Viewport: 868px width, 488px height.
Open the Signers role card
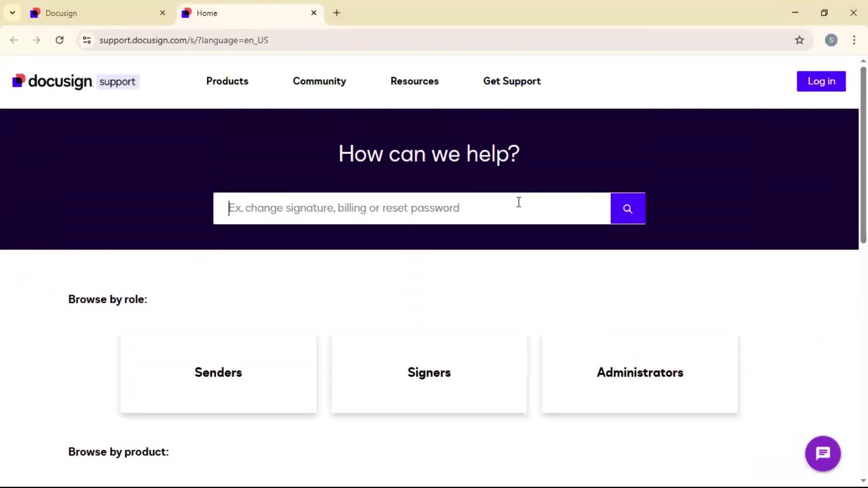click(x=429, y=374)
